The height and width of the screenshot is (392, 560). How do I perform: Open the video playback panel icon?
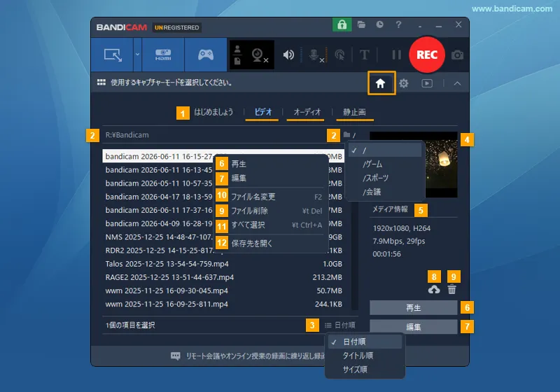(427, 83)
